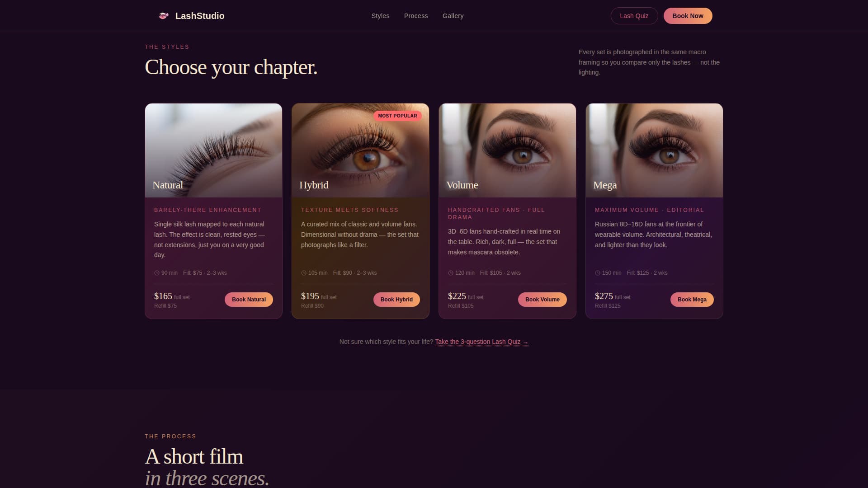Click the Hybrid eye close-up image
The height and width of the screenshot is (488, 868).
point(360,145)
